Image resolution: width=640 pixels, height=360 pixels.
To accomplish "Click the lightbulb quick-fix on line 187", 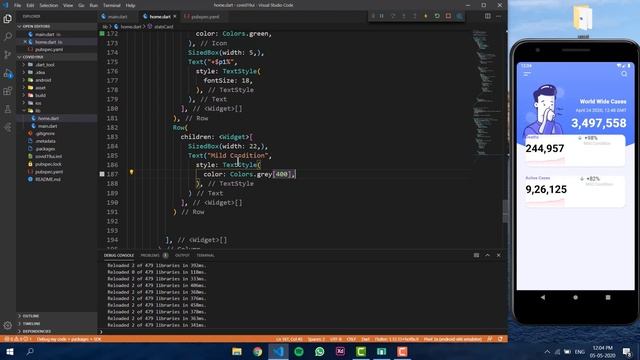I will click(131, 172).
